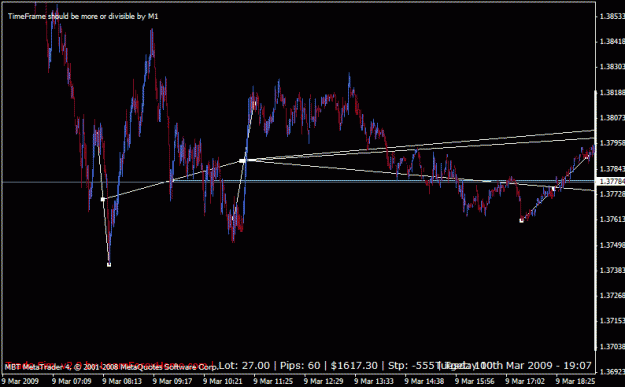Click the 1.3807 price axis label
Screen dimensions: 625x387
[612, 118]
